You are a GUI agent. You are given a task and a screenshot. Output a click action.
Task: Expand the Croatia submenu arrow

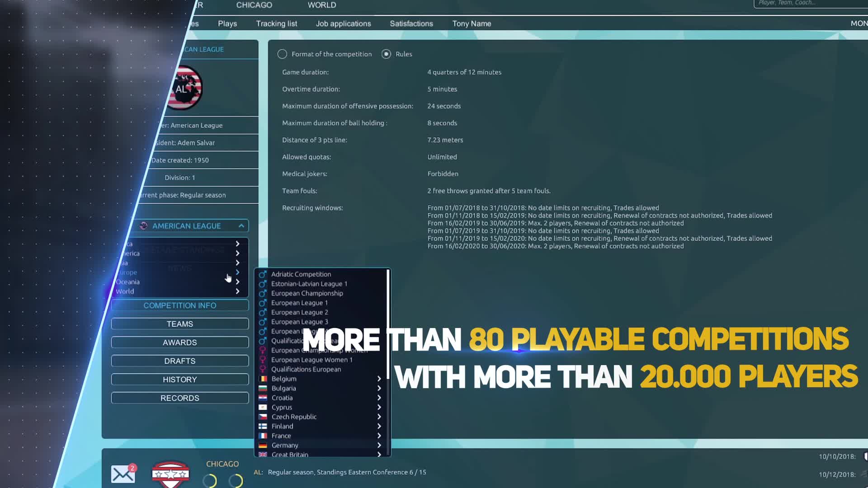[x=379, y=398]
